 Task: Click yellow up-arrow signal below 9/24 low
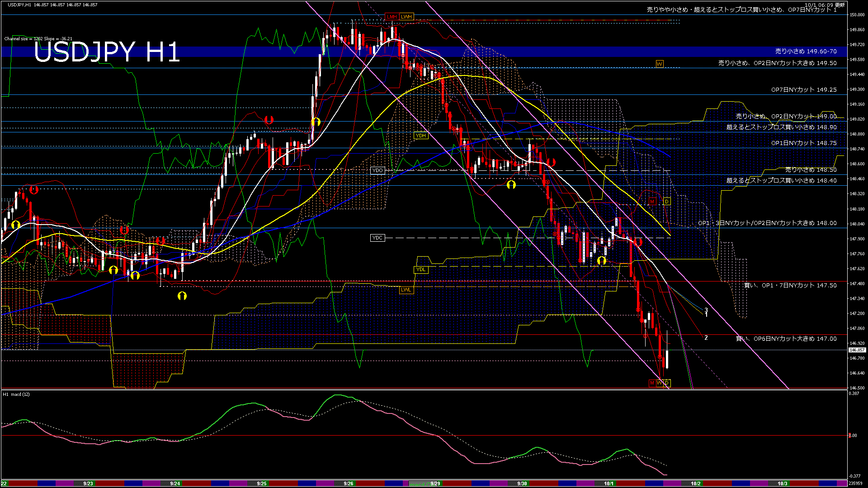[182, 296]
